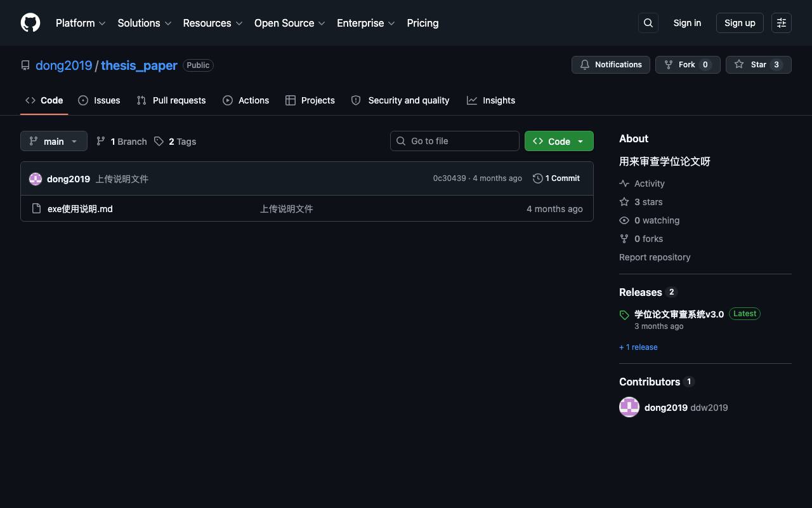Open the Pricing page
812x508 pixels.
point(422,23)
